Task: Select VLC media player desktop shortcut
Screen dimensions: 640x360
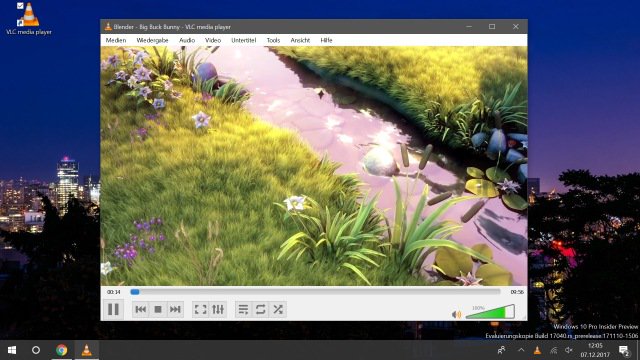Action: (29, 19)
